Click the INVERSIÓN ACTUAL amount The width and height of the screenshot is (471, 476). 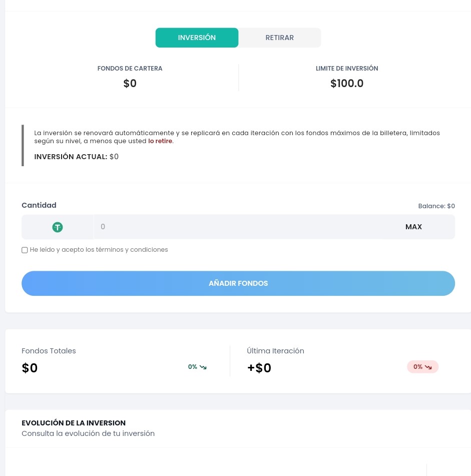(x=114, y=157)
